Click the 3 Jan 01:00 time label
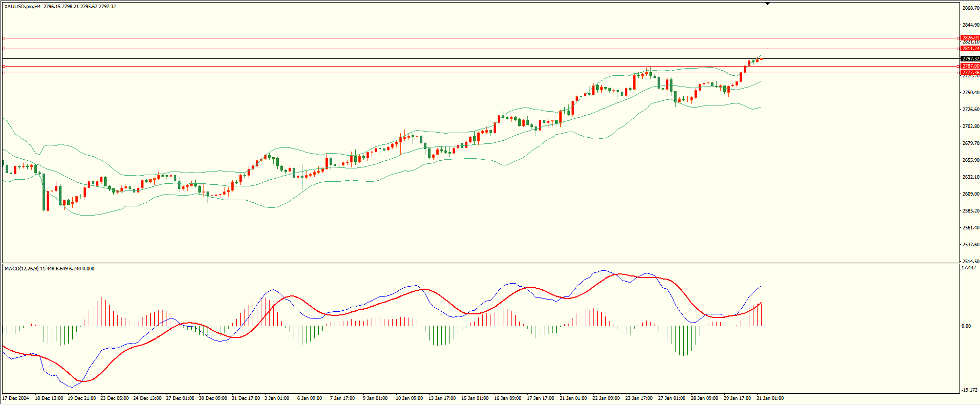The width and height of the screenshot is (980, 405). tap(277, 398)
